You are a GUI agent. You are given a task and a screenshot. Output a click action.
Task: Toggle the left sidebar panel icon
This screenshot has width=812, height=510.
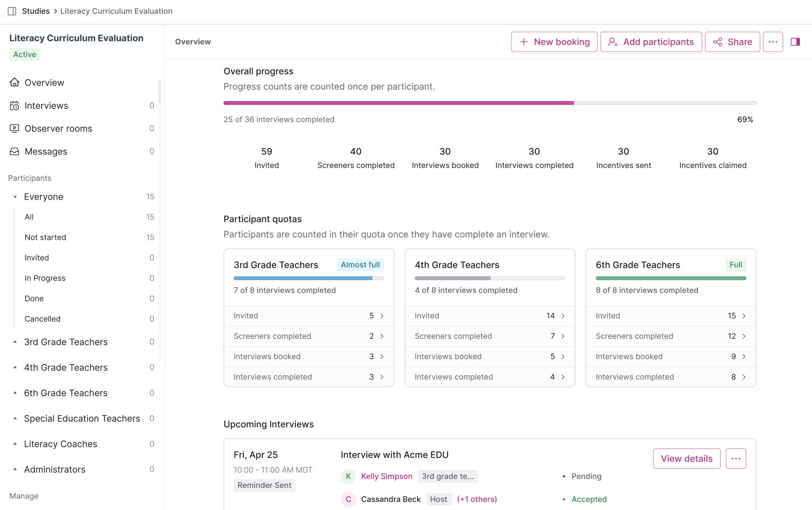(12, 11)
